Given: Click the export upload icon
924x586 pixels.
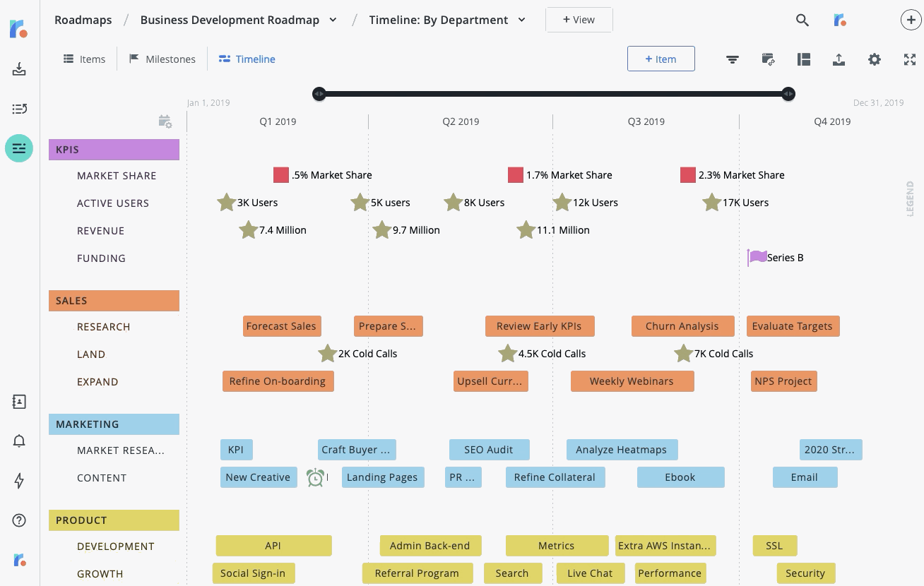Looking at the screenshot, I should click(839, 59).
